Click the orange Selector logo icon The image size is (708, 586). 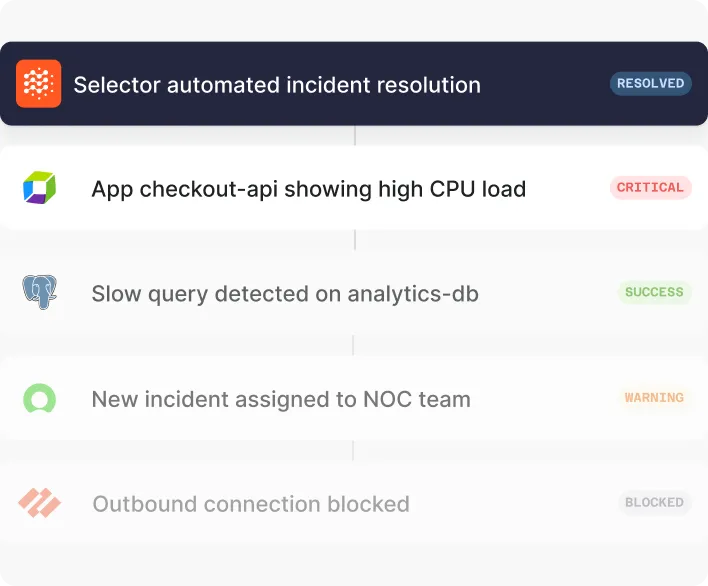click(38, 84)
